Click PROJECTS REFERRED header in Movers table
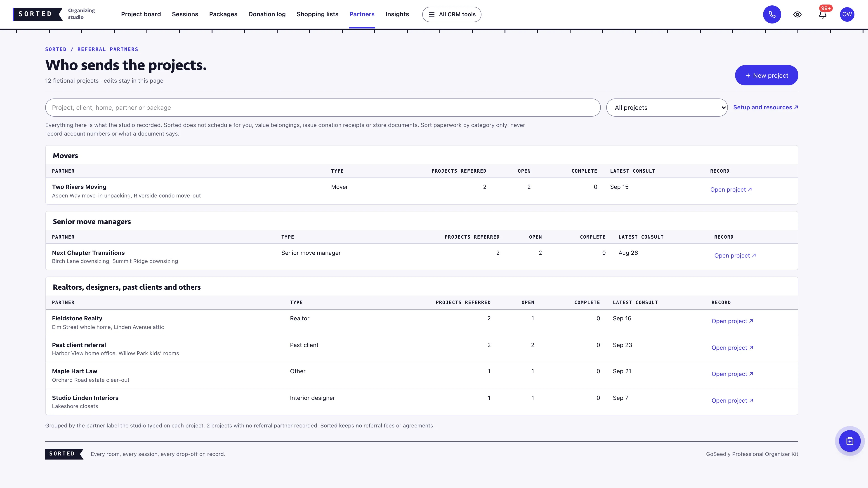The width and height of the screenshot is (868, 488). click(x=459, y=171)
